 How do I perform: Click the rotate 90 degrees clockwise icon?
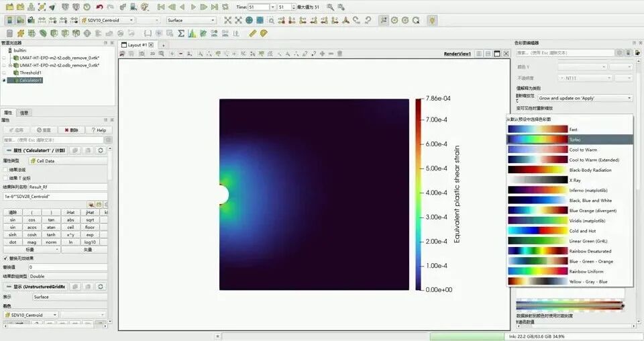(x=356, y=20)
